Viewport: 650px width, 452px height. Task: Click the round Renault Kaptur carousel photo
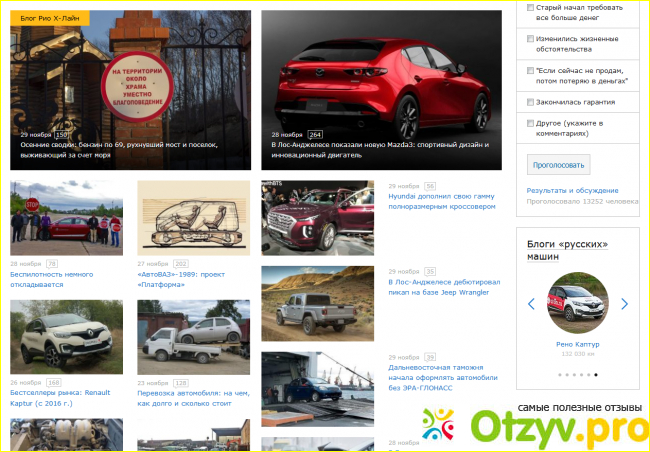coord(578,303)
